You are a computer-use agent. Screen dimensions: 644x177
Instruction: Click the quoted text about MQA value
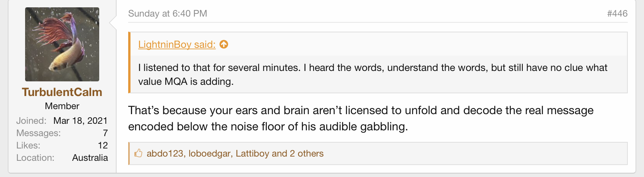[373, 74]
